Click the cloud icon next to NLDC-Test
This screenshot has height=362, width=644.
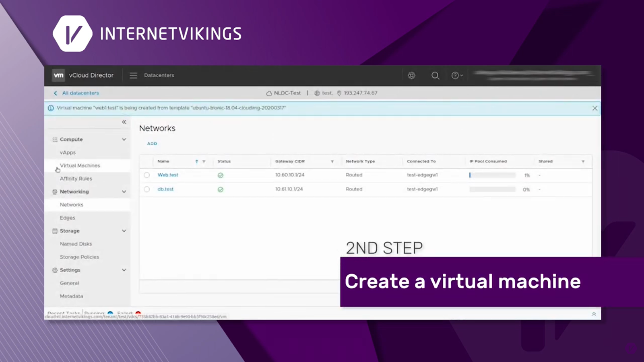269,93
